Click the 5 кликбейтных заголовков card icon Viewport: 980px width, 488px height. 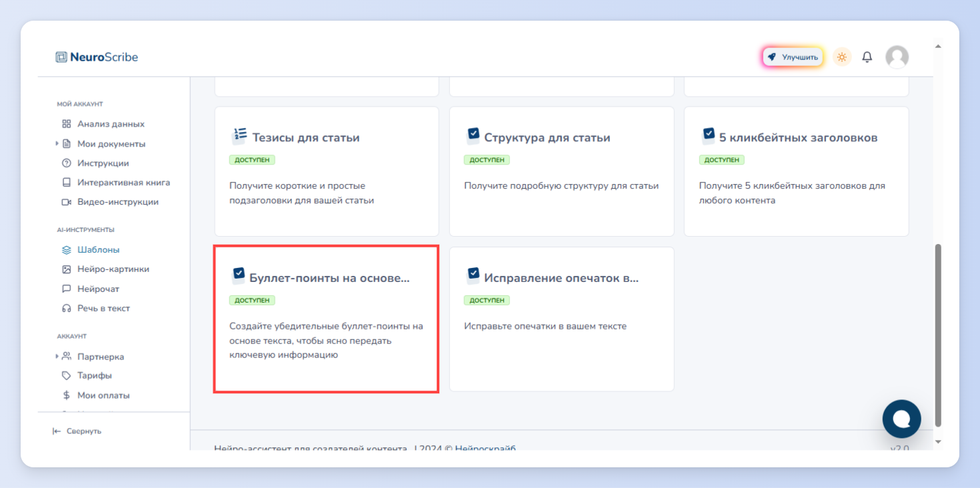pos(707,136)
